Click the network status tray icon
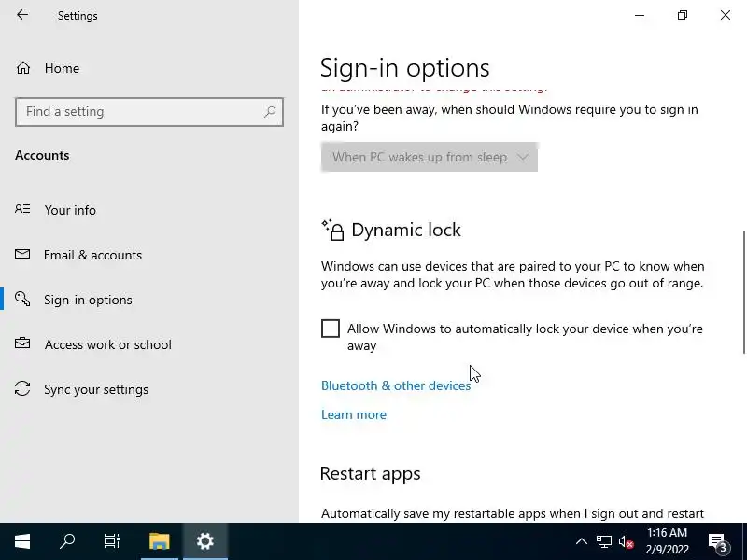Viewport: 747px width, 560px height. pyautogui.click(x=603, y=541)
